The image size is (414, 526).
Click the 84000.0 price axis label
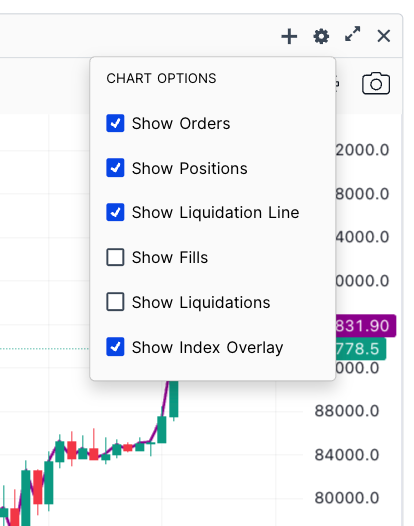(x=347, y=455)
